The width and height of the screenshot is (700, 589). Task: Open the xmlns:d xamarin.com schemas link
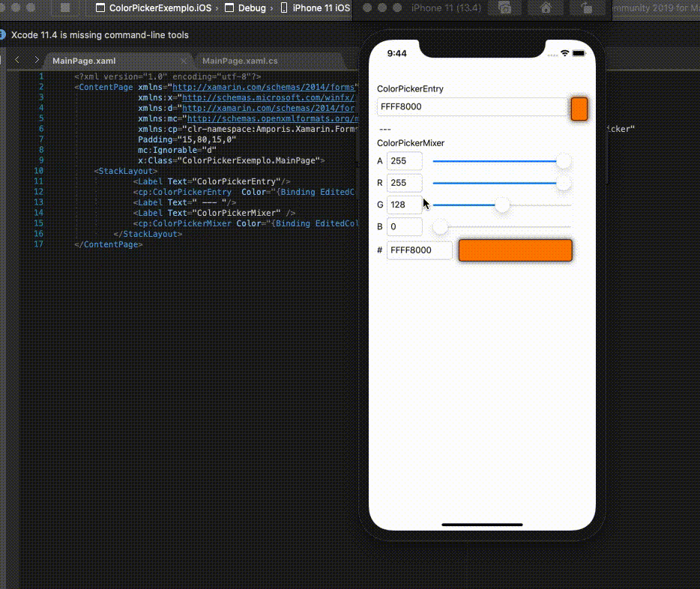(x=268, y=108)
